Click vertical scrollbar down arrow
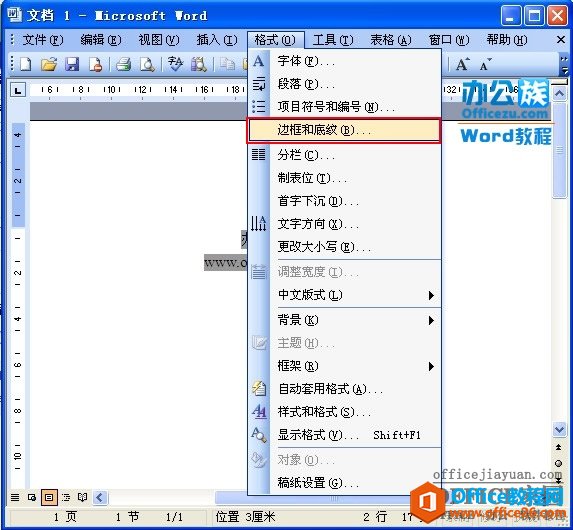Image resolution: width=573 pixels, height=530 pixels. (x=559, y=429)
